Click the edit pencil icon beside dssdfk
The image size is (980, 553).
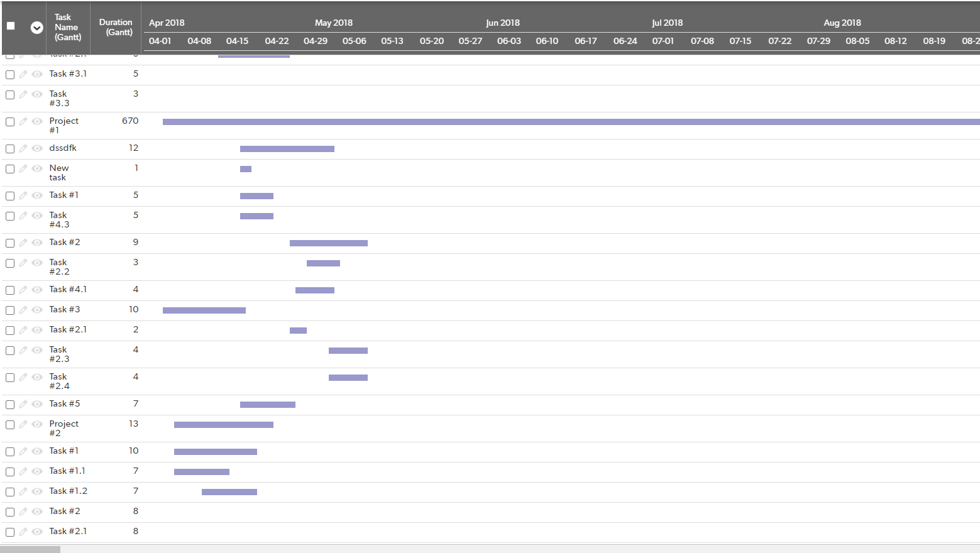[23, 148]
